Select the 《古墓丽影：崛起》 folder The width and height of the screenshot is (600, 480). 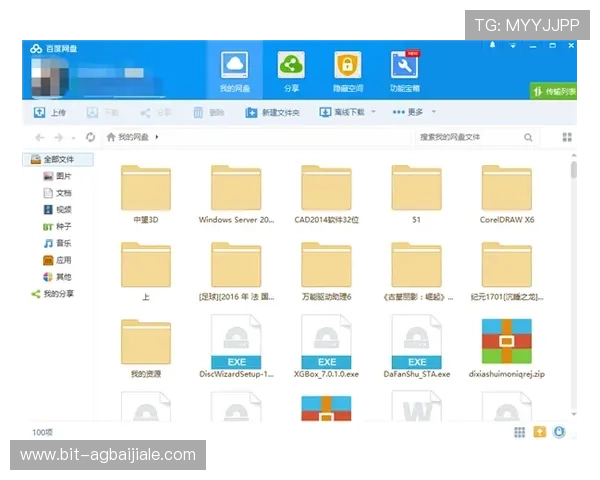(417, 271)
